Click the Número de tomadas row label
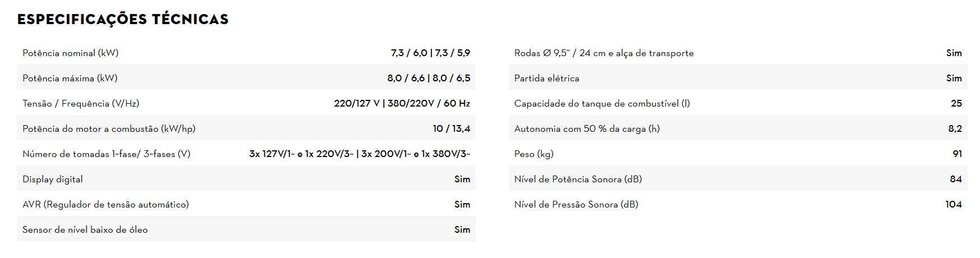Screen dimensions: 980x258 point(107,154)
